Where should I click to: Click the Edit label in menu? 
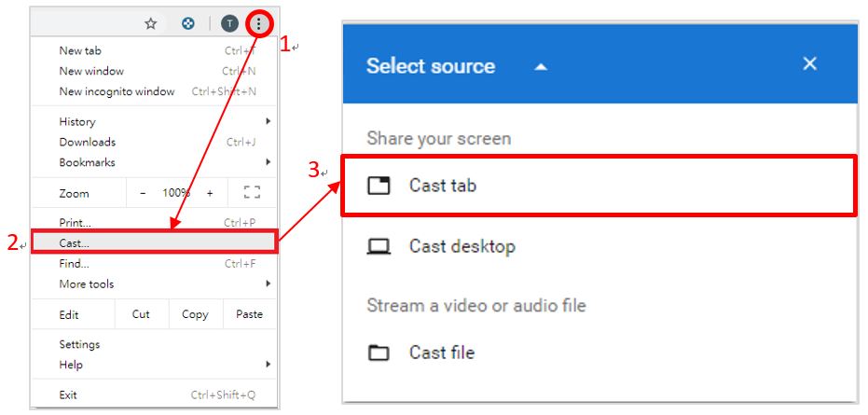click(x=69, y=314)
